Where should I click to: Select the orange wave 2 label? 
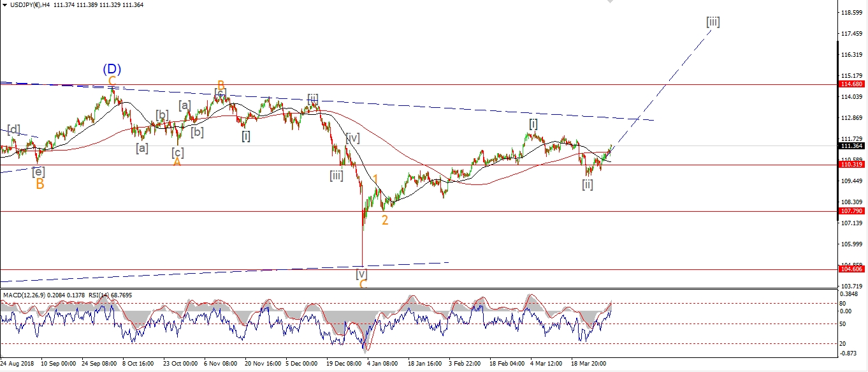[385, 220]
